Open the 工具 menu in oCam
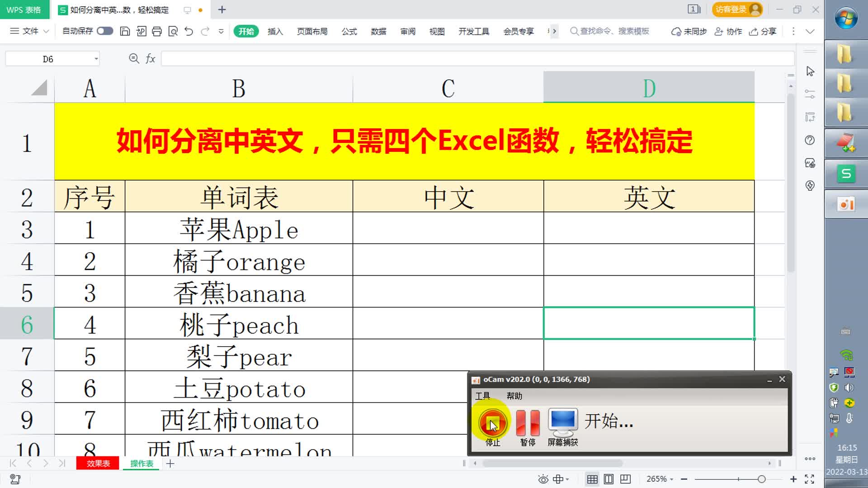This screenshot has height=488, width=868. tap(483, 396)
